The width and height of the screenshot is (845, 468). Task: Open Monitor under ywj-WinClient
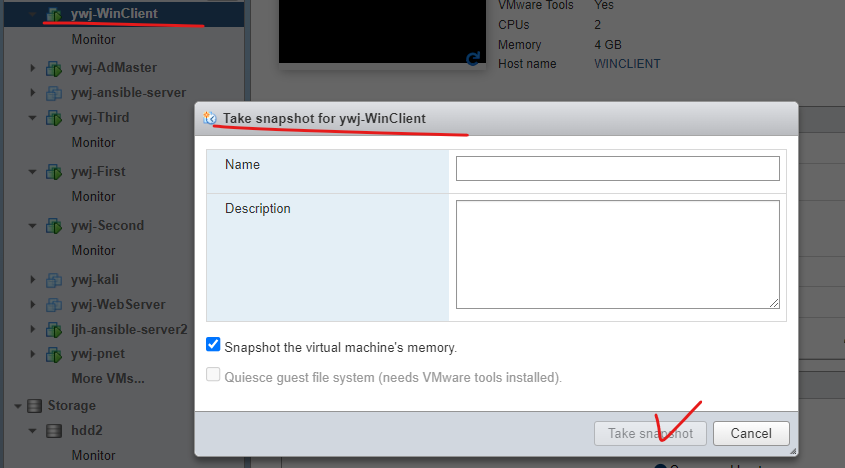tap(93, 39)
